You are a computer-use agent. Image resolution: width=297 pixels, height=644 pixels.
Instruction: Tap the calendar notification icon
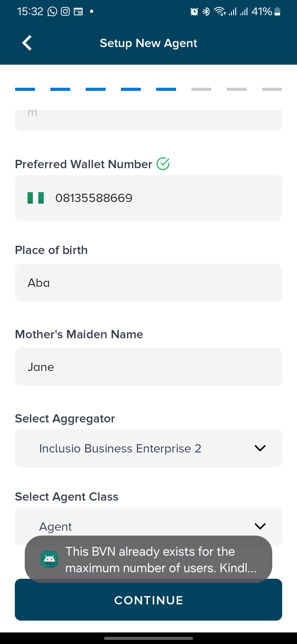tap(78, 12)
